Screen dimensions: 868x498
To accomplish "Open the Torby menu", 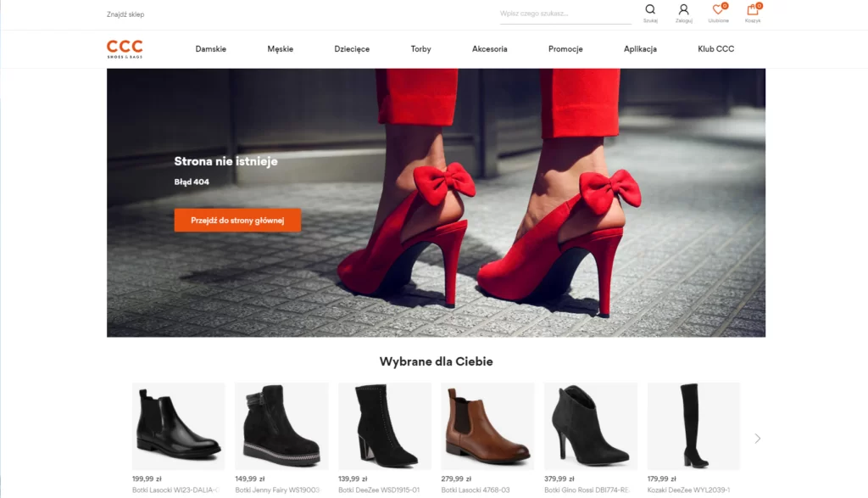I will pos(420,48).
